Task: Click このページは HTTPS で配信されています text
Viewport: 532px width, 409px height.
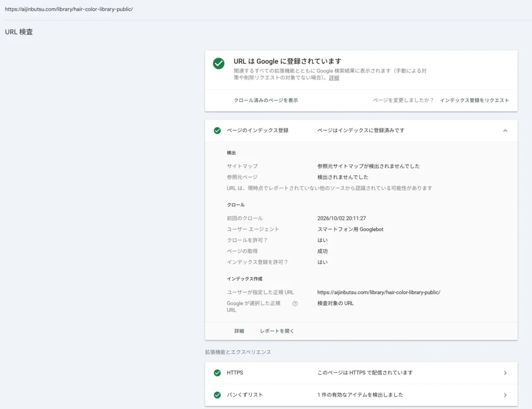Action: click(365, 373)
